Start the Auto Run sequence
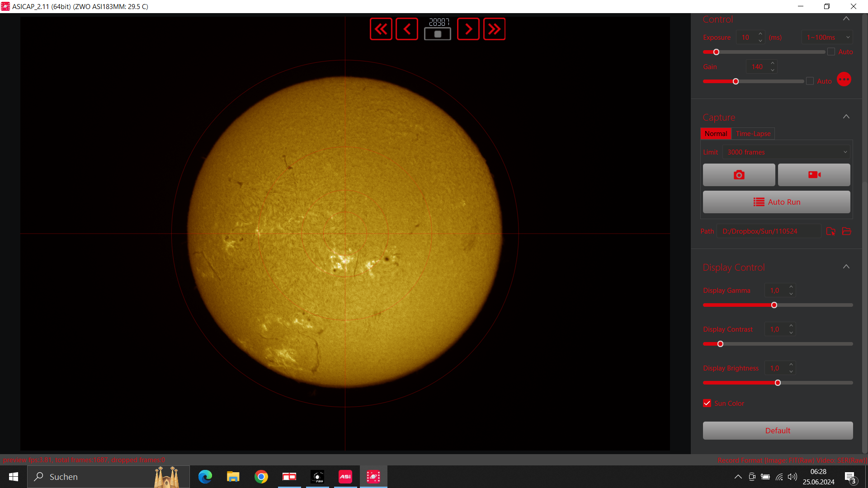Screen dimensions: 868x488 [776, 202]
